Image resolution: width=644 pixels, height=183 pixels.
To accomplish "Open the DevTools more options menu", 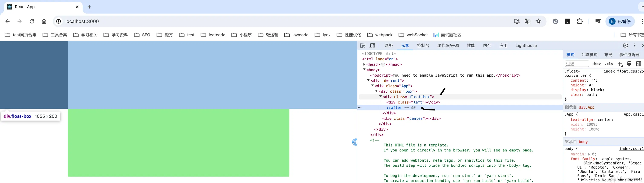I will [635, 46].
